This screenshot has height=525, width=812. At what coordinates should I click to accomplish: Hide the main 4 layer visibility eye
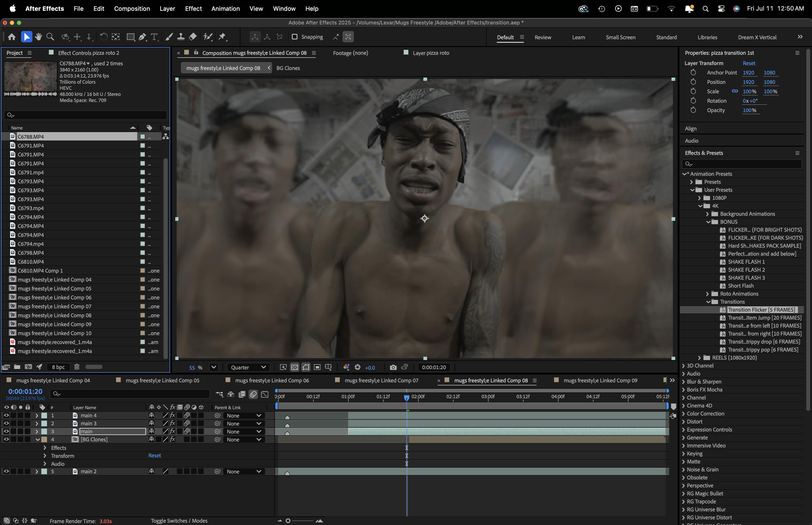coord(6,415)
